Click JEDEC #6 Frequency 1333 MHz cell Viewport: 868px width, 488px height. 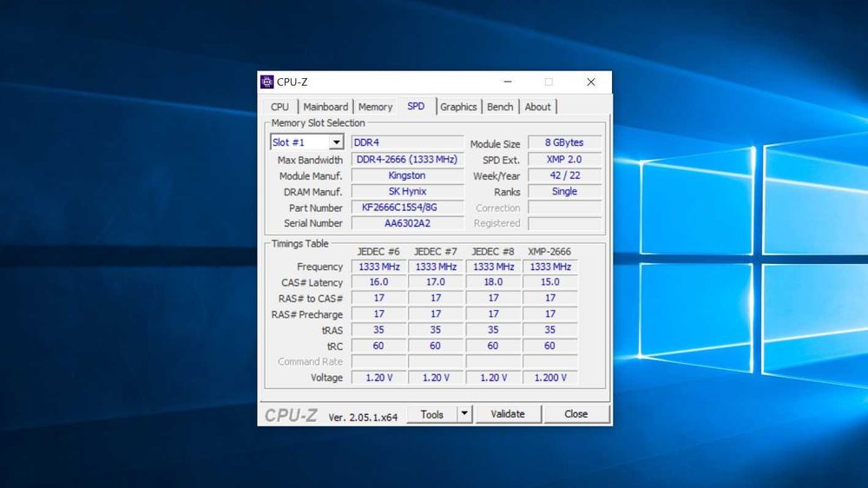tap(378, 267)
